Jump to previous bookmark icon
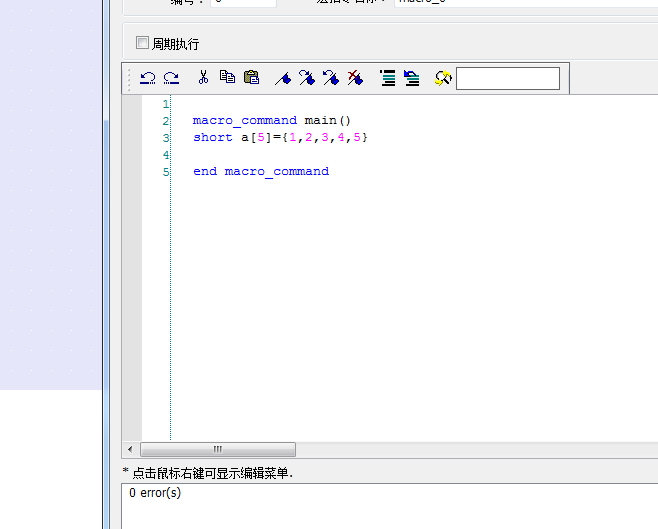This screenshot has height=529, width=658. tap(331, 78)
